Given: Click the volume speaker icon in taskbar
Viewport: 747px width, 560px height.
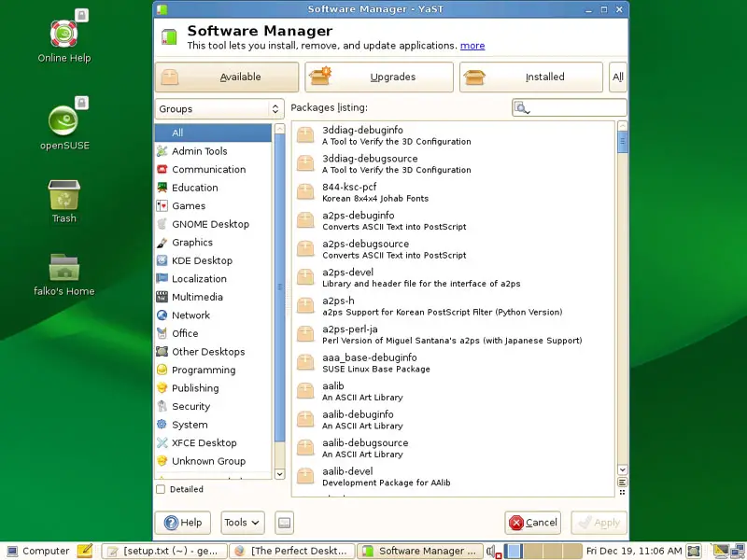Looking at the screenshot, I should [493, 552].
